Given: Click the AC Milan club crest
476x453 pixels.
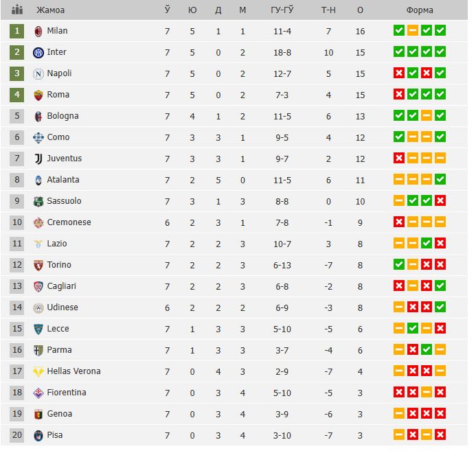Looking at the screenshot, I should click(x=38, y=32).
